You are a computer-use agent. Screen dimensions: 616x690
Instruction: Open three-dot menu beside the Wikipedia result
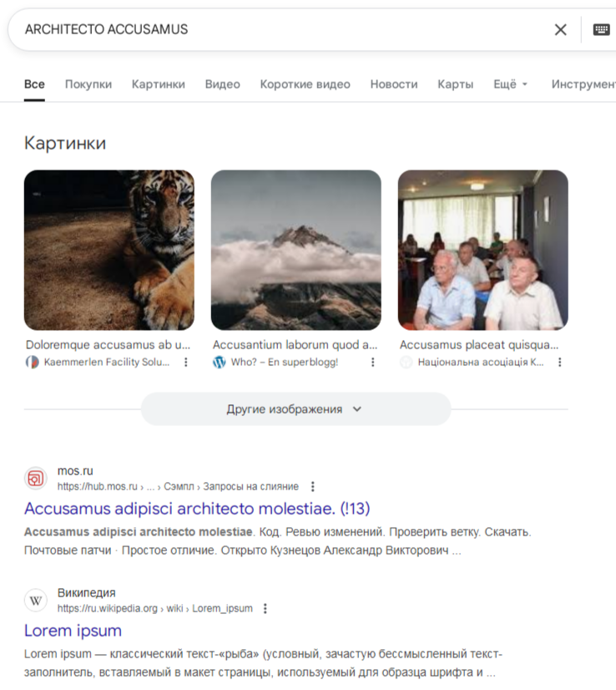(x=266, y=608)
